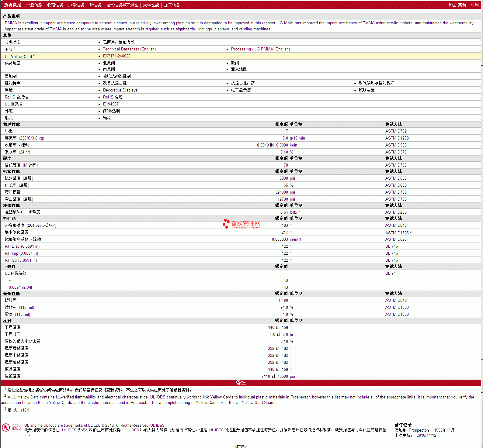This screenshot has height=448, width=483.
Task: Switch to the 物理性能 tab
Action: tap(55, 5)
